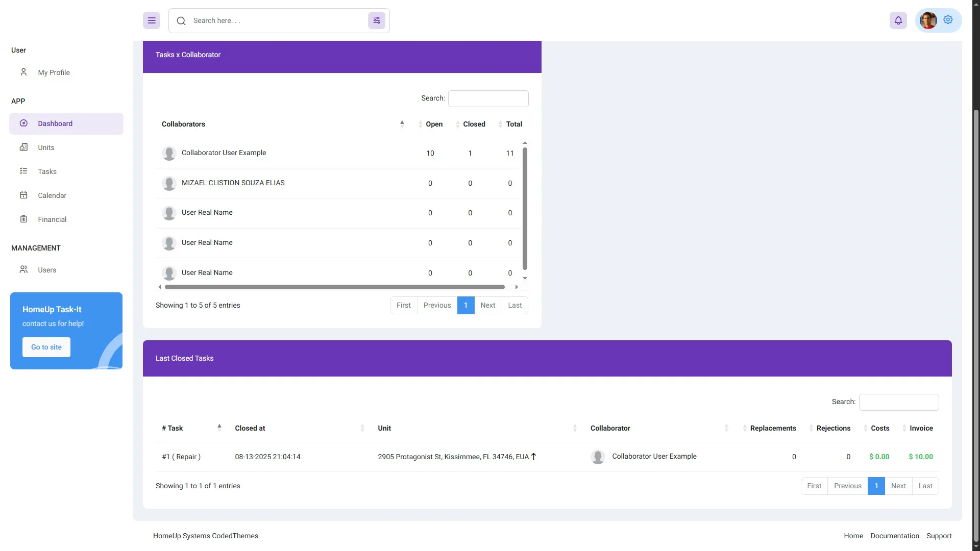
Task: Open the settings gear icon
Action: point(948,19)
